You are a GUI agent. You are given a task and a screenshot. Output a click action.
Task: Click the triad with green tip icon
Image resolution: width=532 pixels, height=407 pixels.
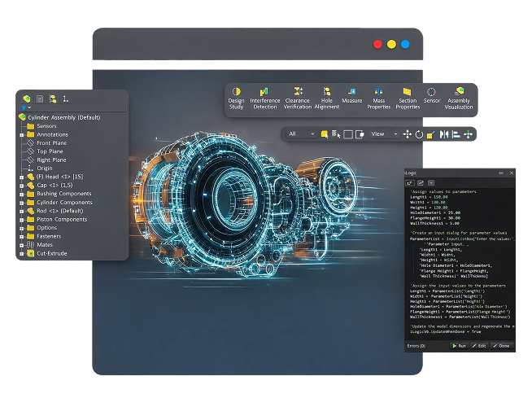click(x=468, y=134)
